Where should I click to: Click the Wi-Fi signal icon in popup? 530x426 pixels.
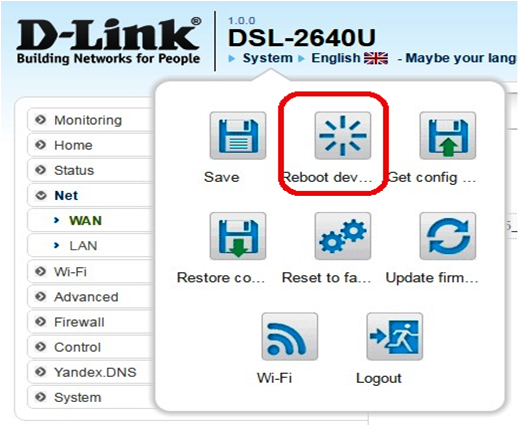[290, 337]
